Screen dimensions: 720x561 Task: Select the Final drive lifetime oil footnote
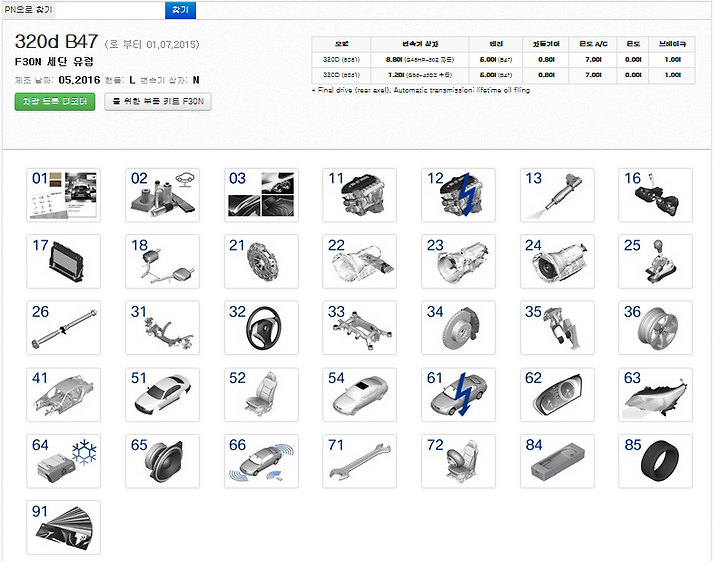(x=421, y=90)
